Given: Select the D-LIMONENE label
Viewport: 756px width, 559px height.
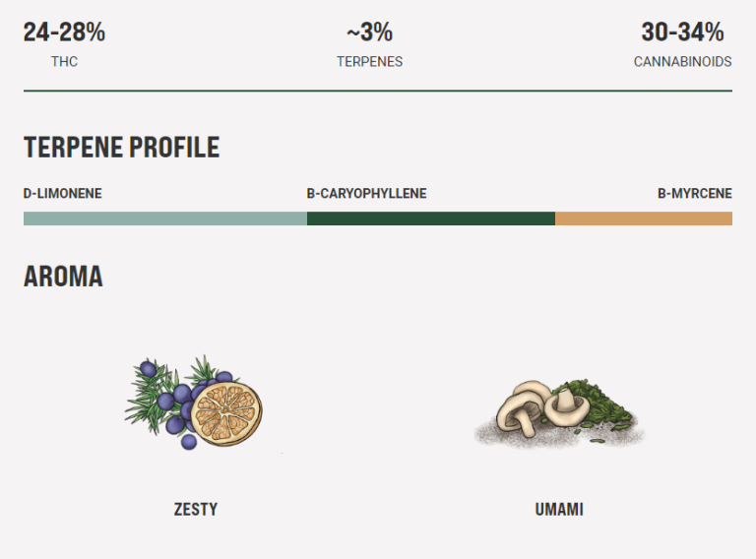Looking at the screenshot, I should coord(62,194).
